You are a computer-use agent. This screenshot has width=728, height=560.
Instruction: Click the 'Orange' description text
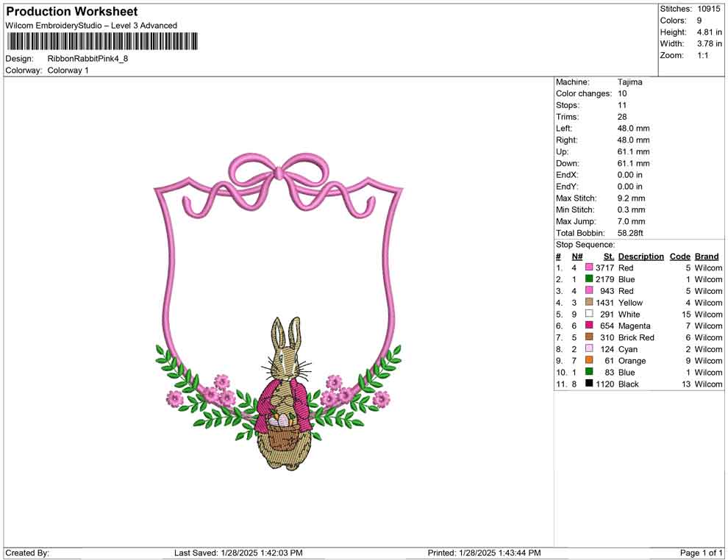[x=632, y=361]
